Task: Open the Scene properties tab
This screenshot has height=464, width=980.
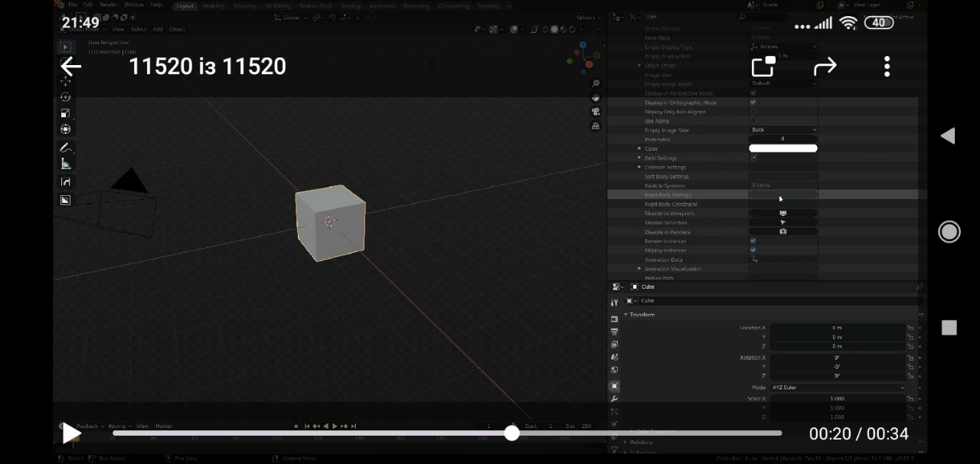Action: click(614, 357)
